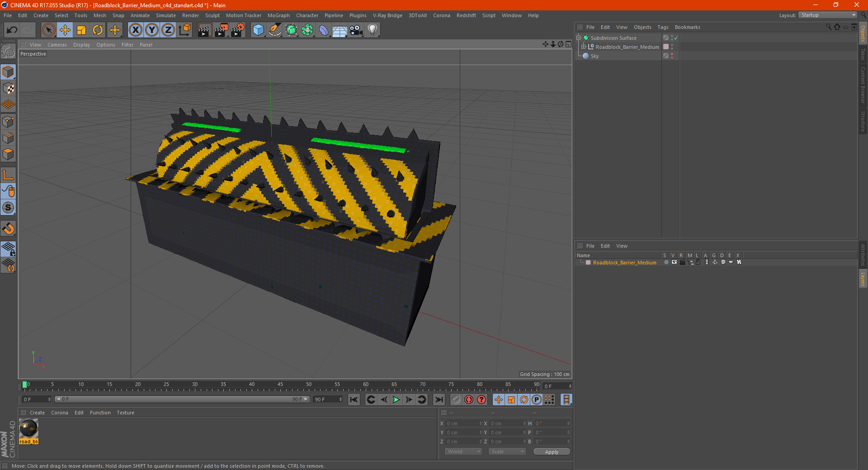
Task: Go to end of animation
Action: click(439, 399)
